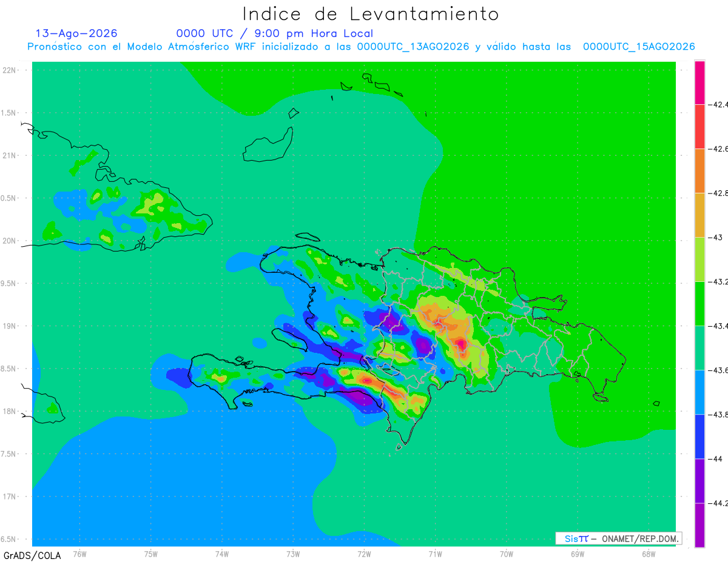Click the '21N' latitude label

(x=10, y=155)
